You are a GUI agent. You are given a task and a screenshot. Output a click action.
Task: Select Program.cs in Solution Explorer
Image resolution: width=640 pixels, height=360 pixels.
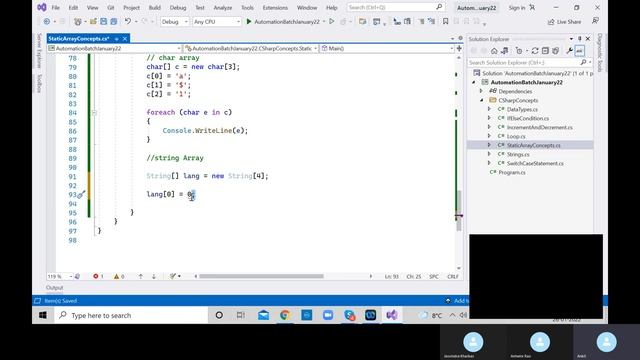click(x=512, y=172)
